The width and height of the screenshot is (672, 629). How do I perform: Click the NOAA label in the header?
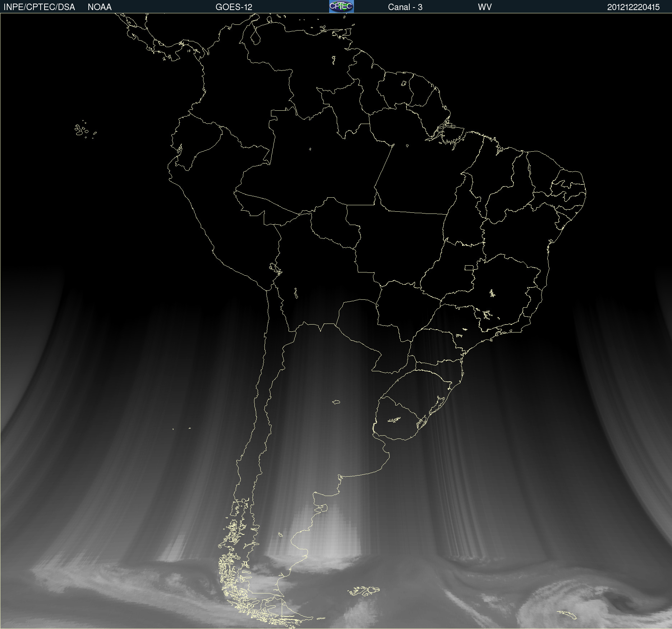100,7
